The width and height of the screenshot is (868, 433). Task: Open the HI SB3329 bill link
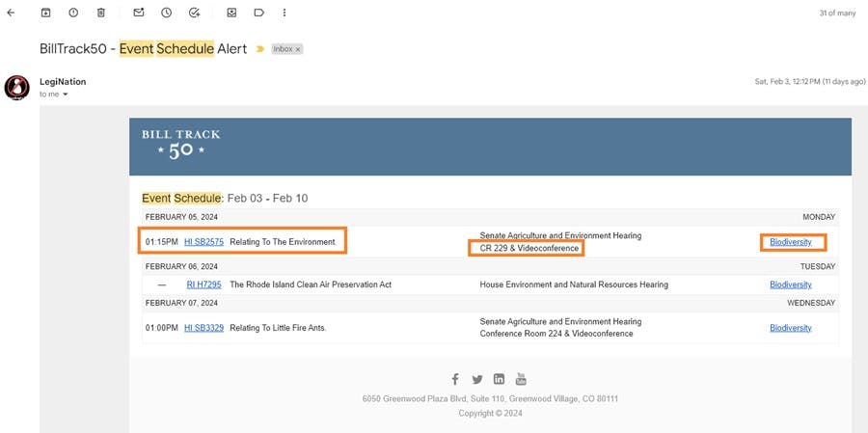(x=203, y=328)
